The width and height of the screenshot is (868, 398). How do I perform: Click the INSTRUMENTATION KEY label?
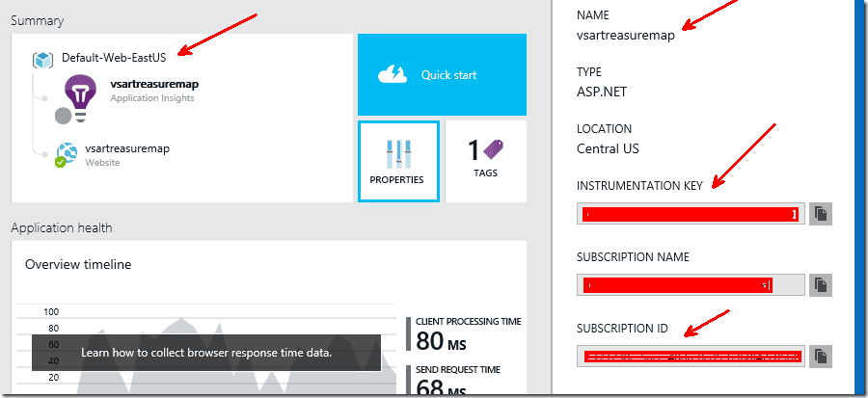[x=639, y=186]
